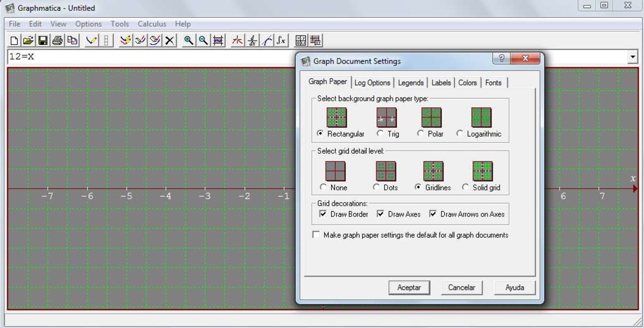644x328 pixels.
Task: Create a new graph document from toolbar
Action: 14,40
